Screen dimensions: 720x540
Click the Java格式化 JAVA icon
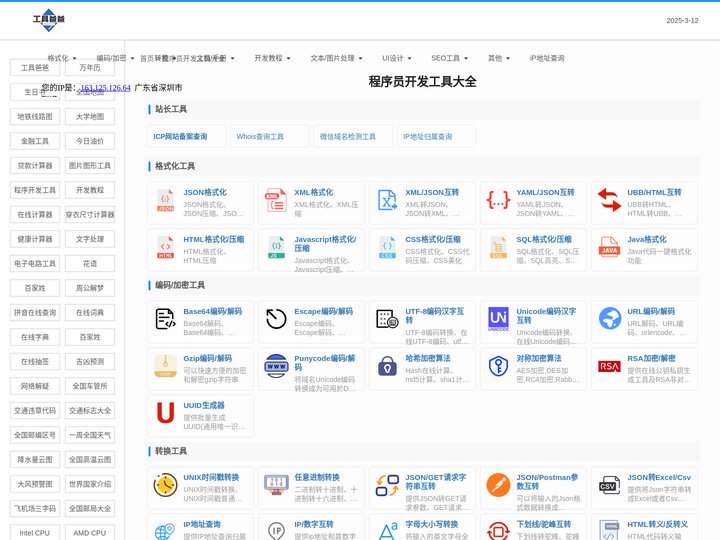click(609, 248)
